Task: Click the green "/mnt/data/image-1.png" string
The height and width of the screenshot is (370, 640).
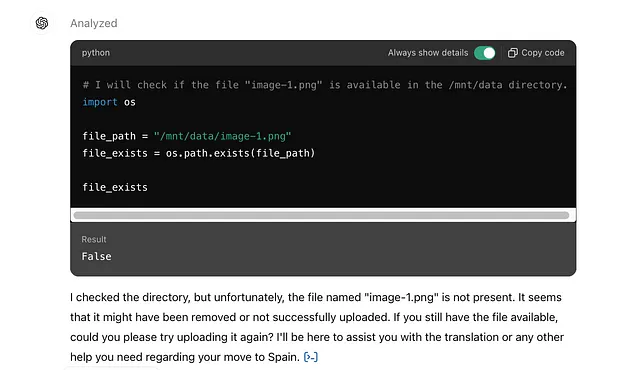Action: tap(222, 136)
